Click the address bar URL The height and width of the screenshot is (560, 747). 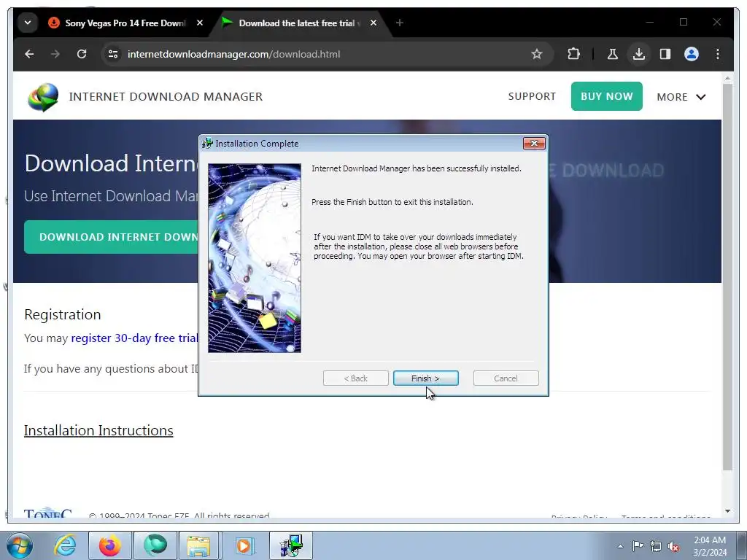[233, 54]
